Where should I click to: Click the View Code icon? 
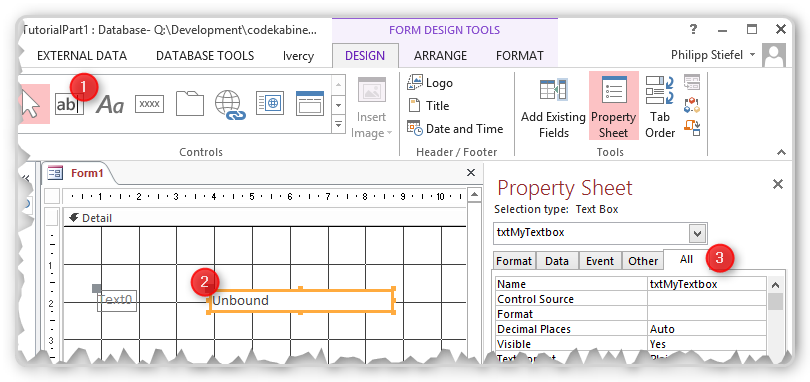692,105
